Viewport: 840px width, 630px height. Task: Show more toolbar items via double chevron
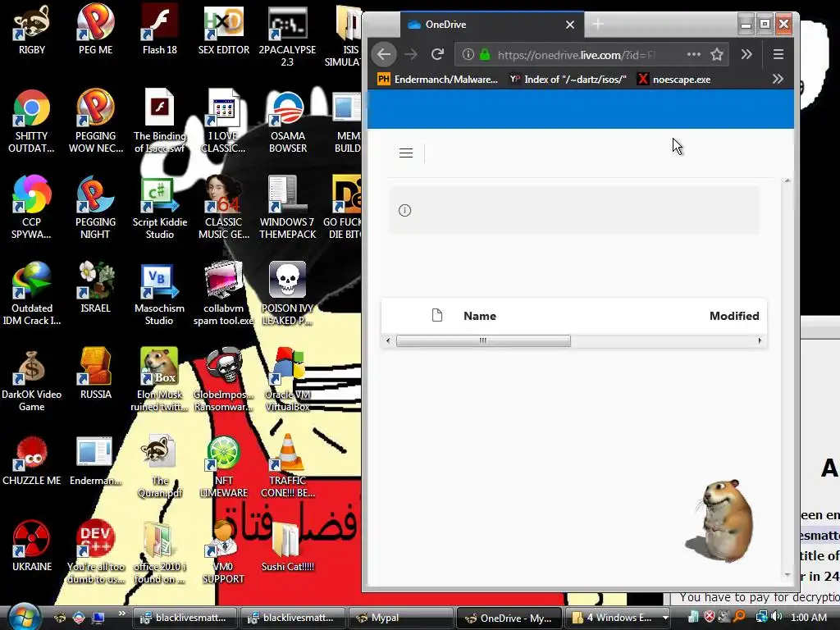(x=746, y=54)
